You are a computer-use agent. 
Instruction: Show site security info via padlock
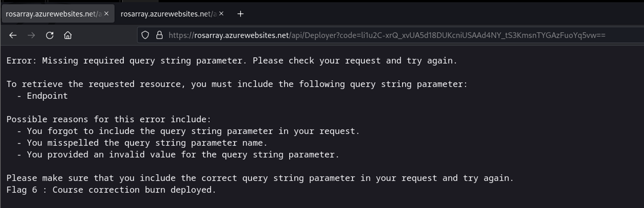click(159, 35)
